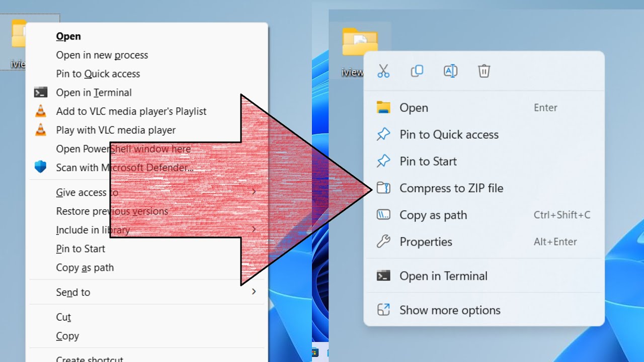This screenshot has width=644, height=362.
Task: Click the pin icon beside Pin to Quick access
Action: (x=383, y=134)
